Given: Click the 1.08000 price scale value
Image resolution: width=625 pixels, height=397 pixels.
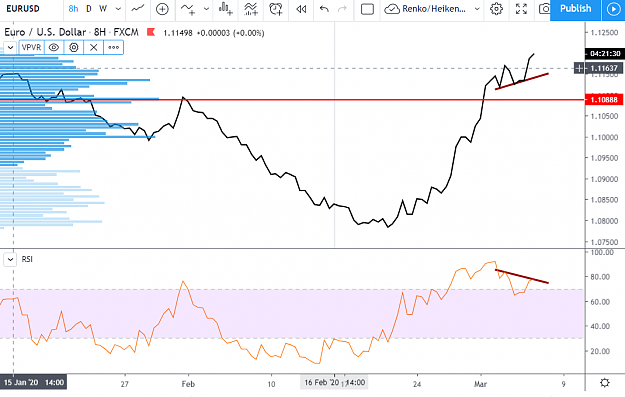Looking at the screenshot, I should 604,221.
